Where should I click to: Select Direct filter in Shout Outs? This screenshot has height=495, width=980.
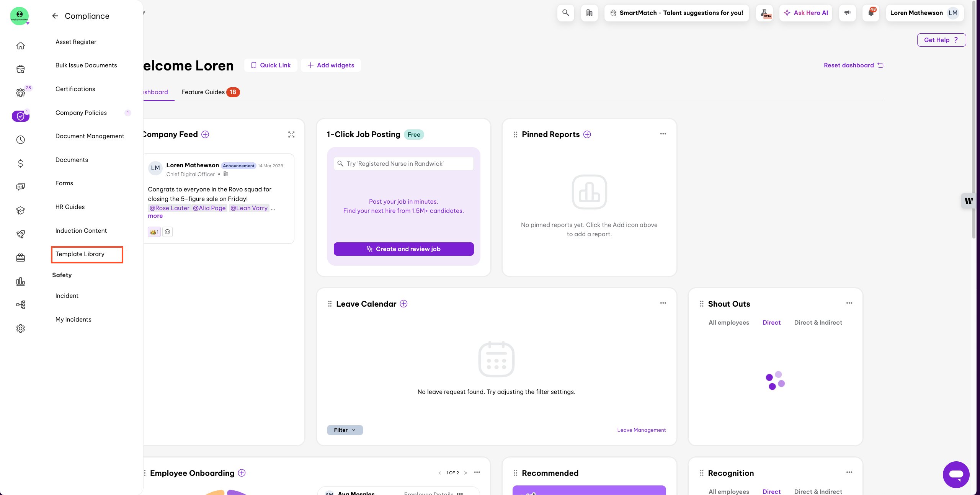pos(771,322)
